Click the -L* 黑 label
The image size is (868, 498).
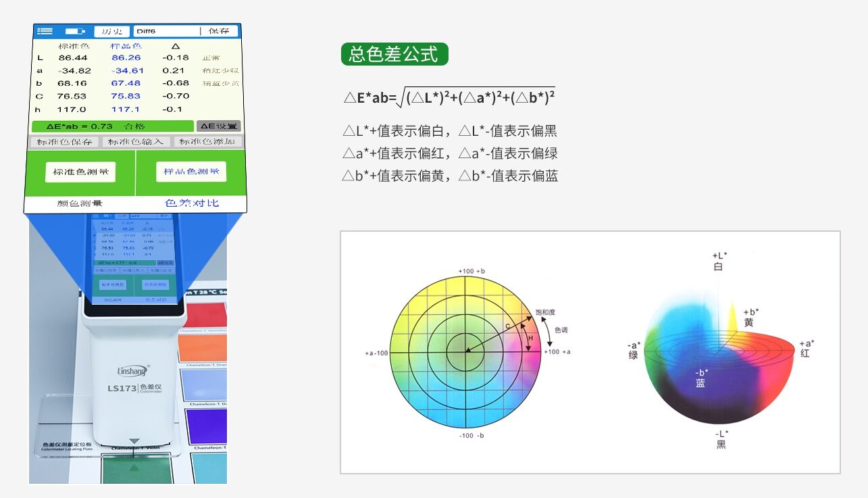pyautogui.click(x=721, y=439)
